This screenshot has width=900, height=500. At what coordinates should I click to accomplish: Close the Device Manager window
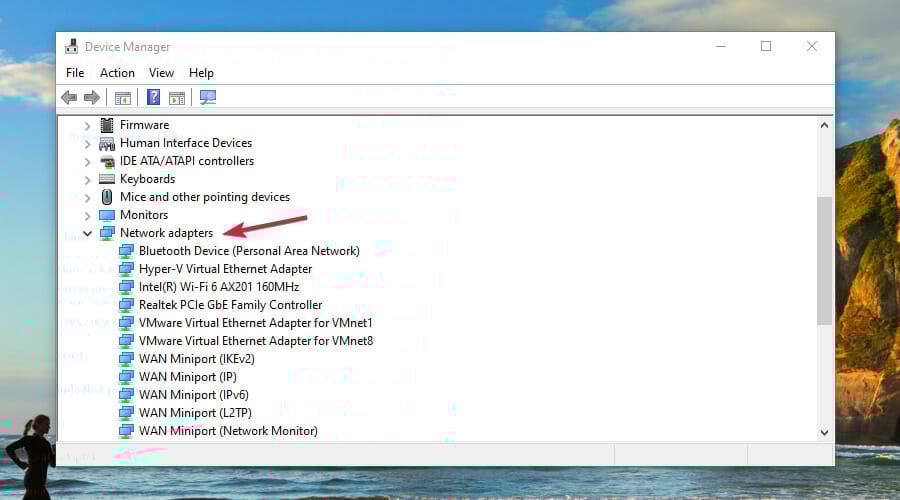pos(812,46)
